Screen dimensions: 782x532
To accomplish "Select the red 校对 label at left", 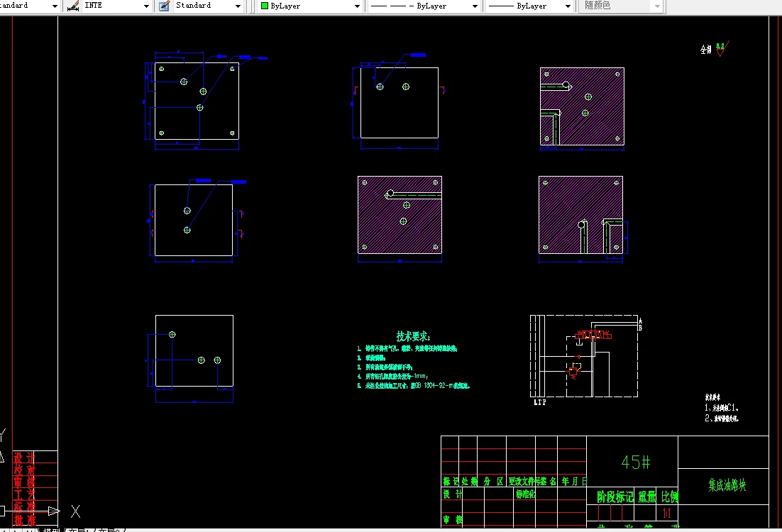I will pos(24,470).
